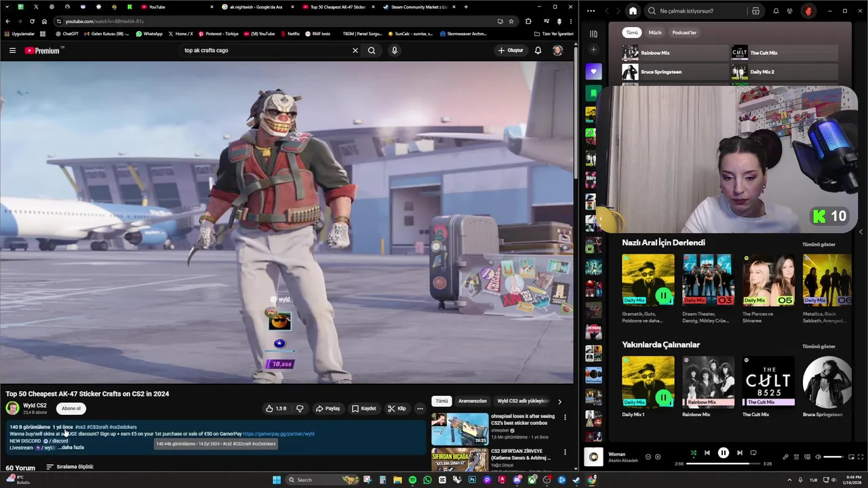
Task: Seek on the Spotify song progress bar
Action: 723,464
